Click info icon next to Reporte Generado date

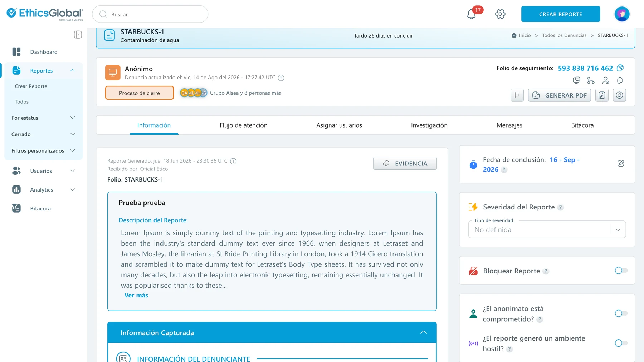(x=233, y=161)
